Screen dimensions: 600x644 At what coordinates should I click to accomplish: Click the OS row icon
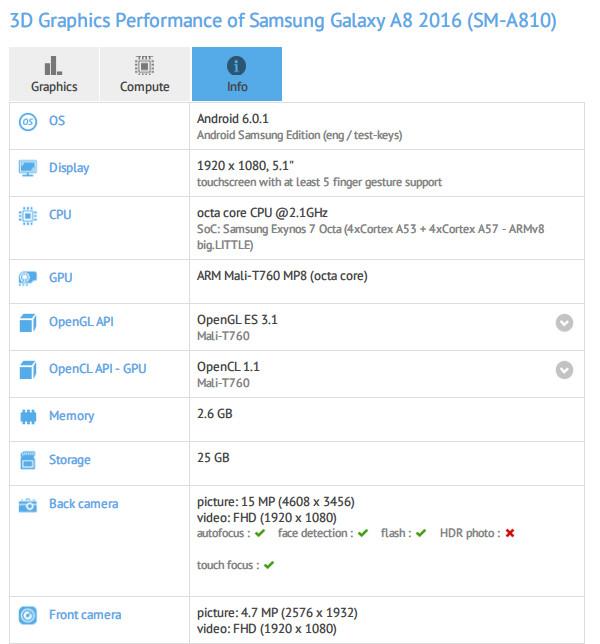point(28,122)
